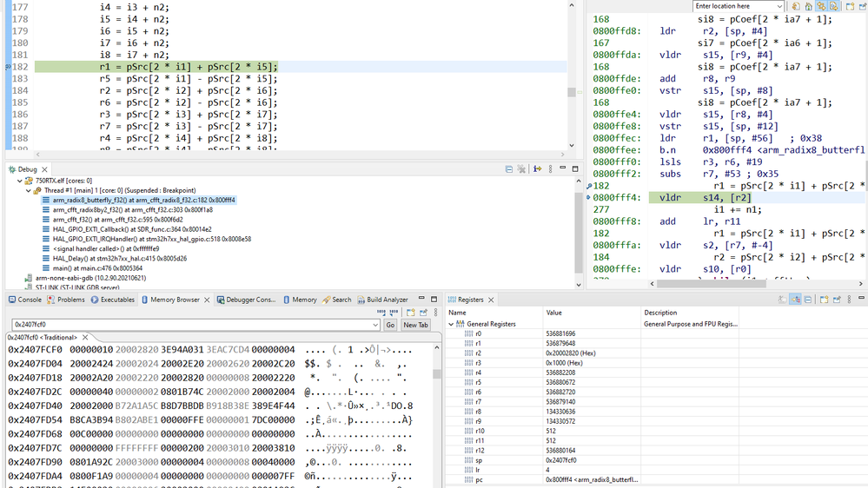Click the Memory Browser export memory icon
Screen dimensions: 868x488
pos(394,313)
